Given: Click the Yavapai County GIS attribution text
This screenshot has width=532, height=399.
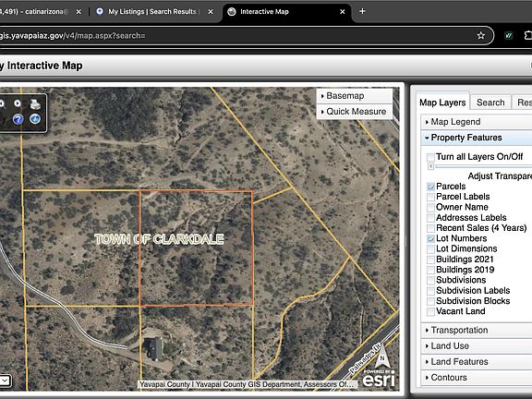Looking at the screenshot, I should (x=248, y=384).
